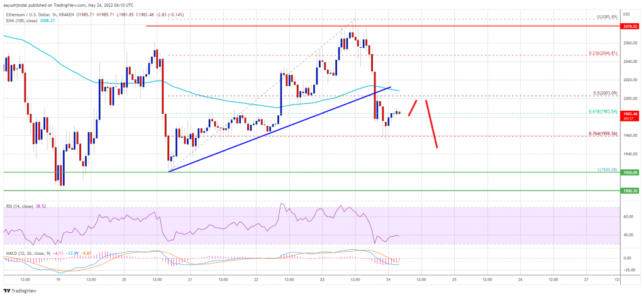644x297 pixels.
Task: Click the green 1920.09 support price tag
Action: (x=630, y=172)
